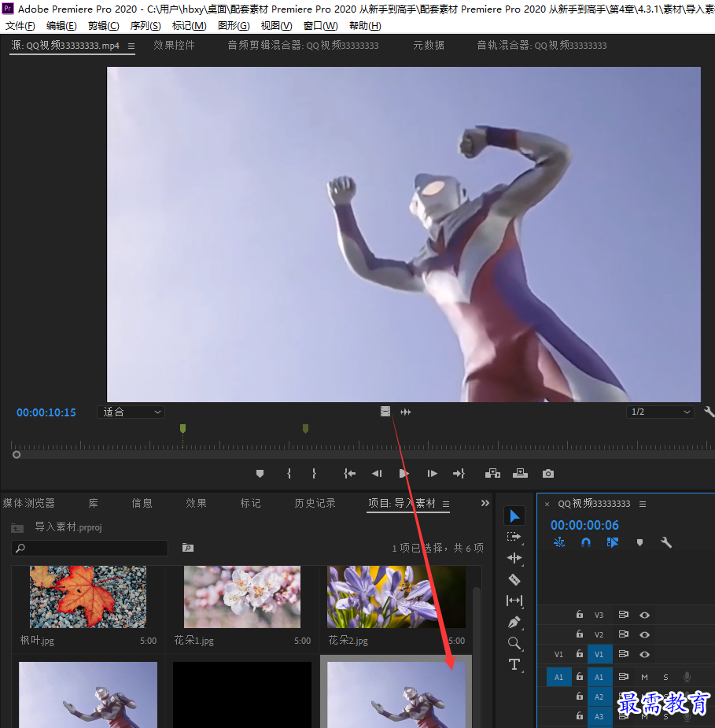Toggle V2 track lock
The width and height of the screenshot is (715, 728).
[580, 634]
